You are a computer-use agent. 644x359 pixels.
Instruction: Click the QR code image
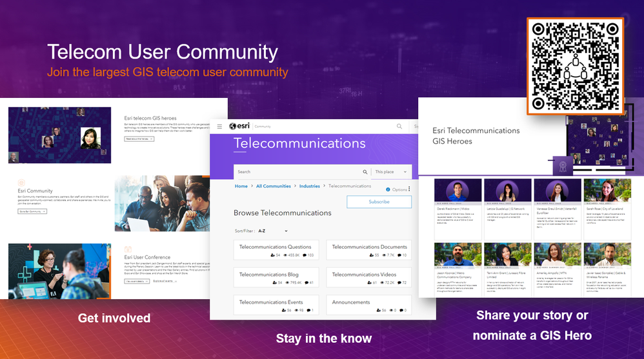[x=575, y=66]
